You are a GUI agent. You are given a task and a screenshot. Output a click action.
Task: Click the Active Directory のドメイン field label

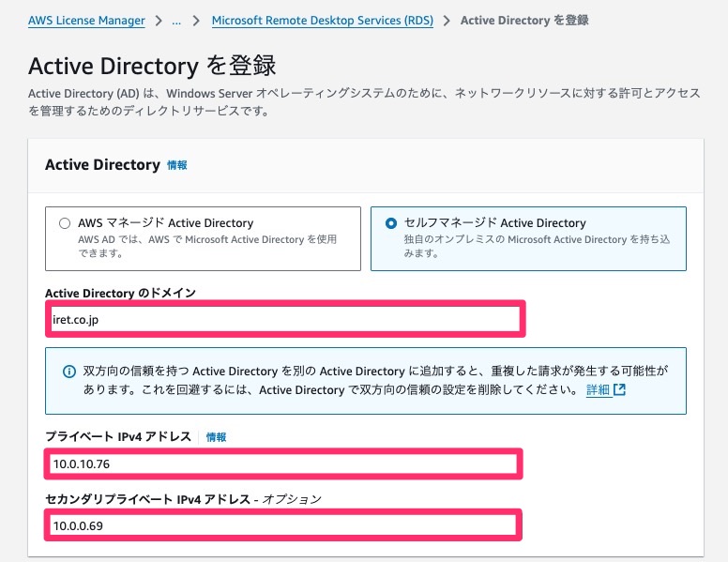coord(120,293)
